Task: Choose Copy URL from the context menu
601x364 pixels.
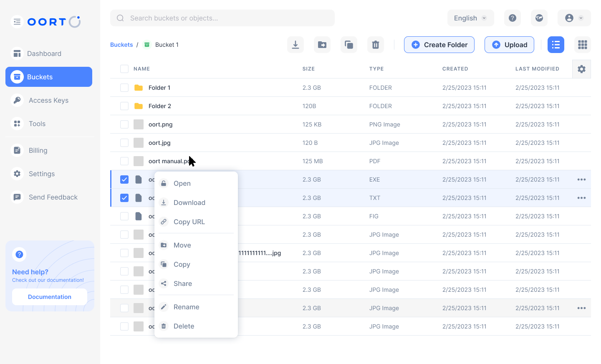Action: [189, 222]
